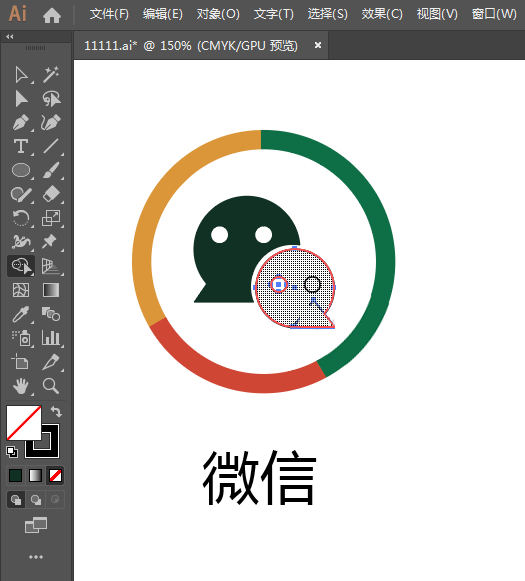Open the 选择(S) menu

(x=328, y=14)
